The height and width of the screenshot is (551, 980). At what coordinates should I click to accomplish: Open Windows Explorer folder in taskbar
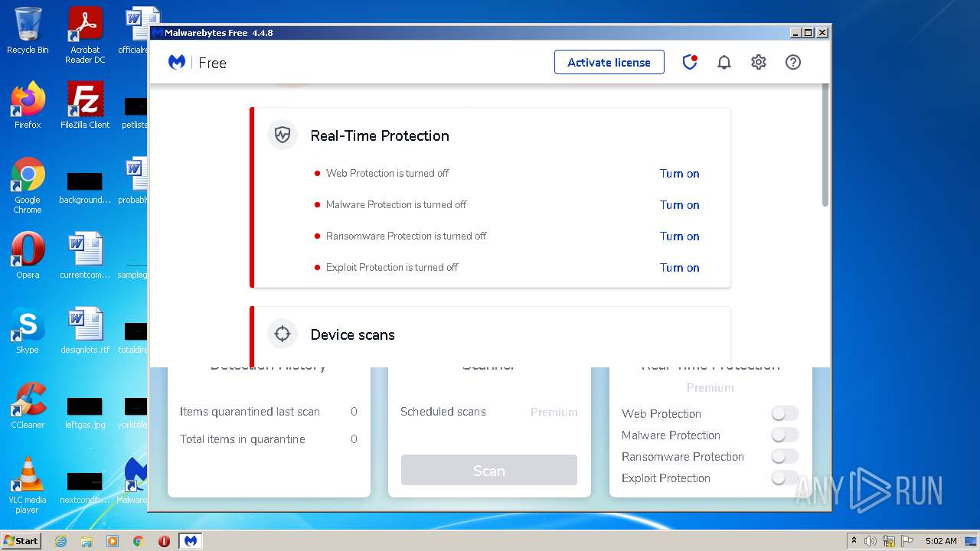(x=87, y=541)
